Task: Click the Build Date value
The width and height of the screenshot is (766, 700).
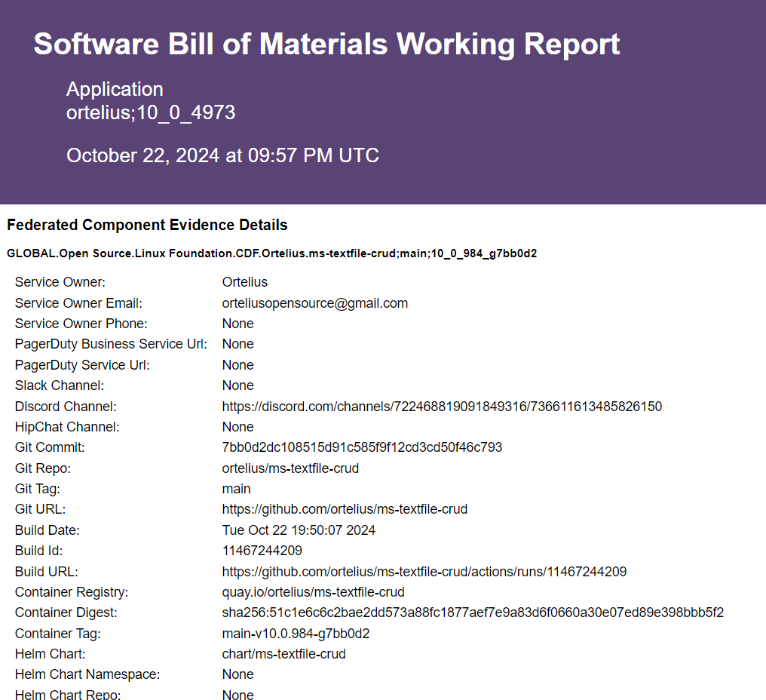Action: coord(299,530)
